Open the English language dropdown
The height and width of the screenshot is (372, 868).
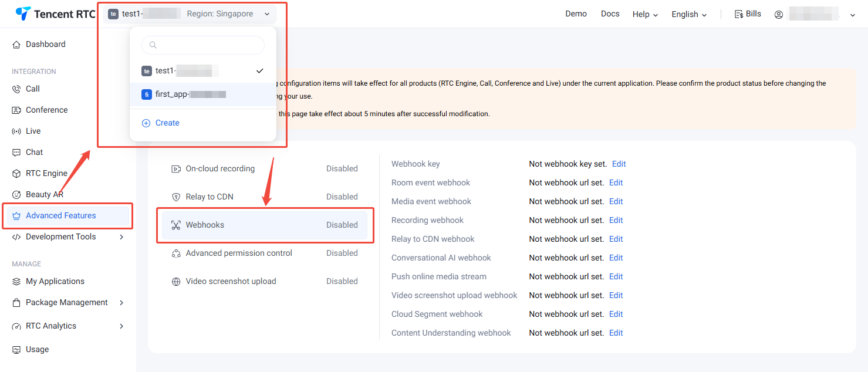pos(689,14)
